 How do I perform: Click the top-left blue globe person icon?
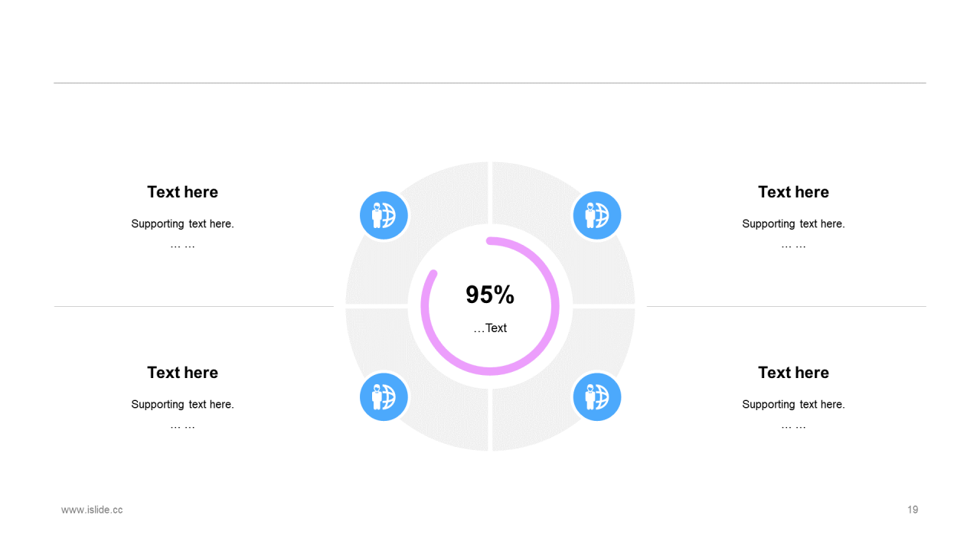[384, 215]
